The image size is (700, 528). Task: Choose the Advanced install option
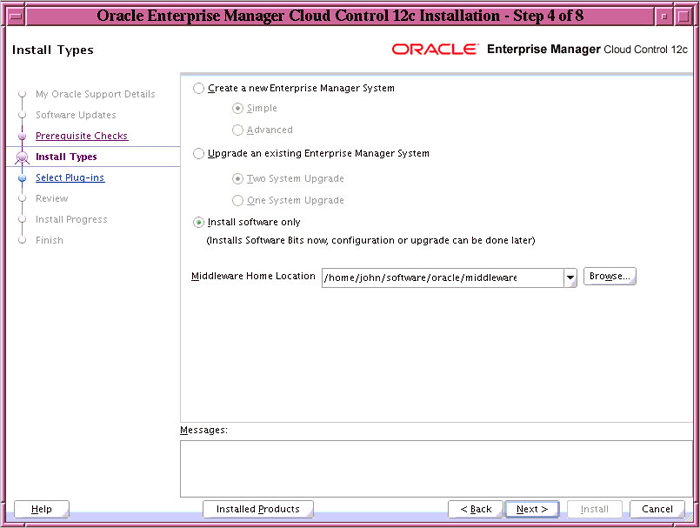pyautogui.click(x=238, y=130)
